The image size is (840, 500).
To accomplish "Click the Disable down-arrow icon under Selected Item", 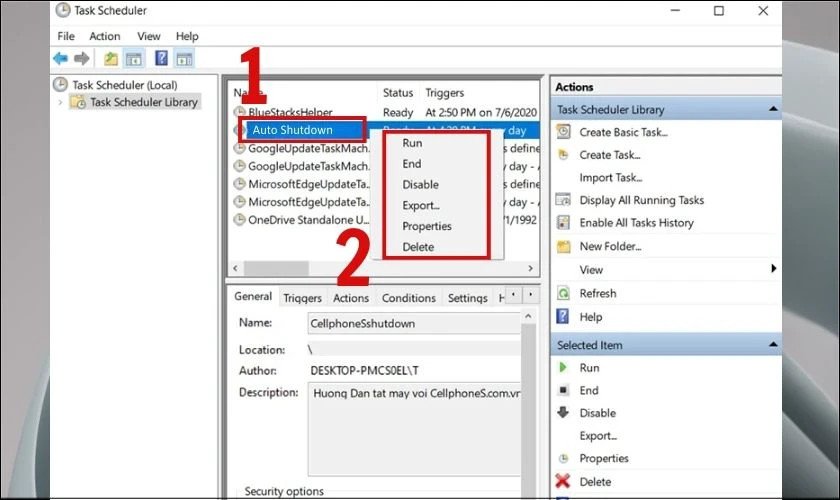I will [564, 413].
